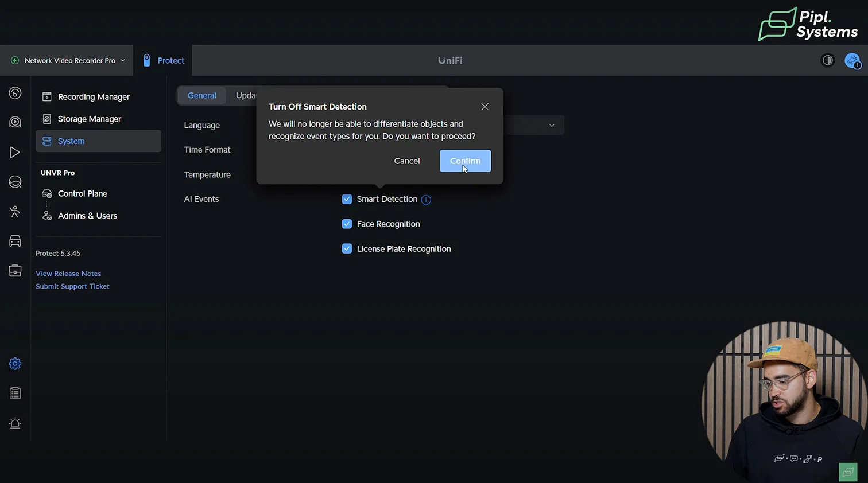The height and width of the screenshot is (483, 868).
Task: Open the View Release Notes link
Action: 68,274
